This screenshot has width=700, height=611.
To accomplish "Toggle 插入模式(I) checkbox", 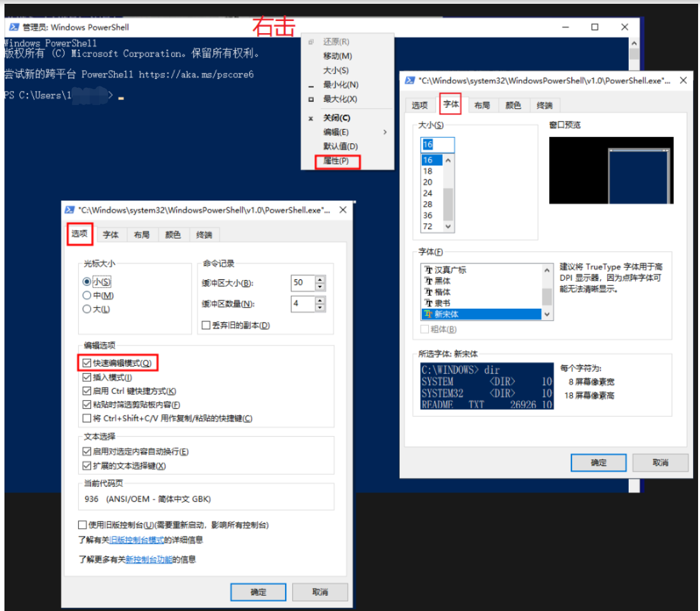I will pos(87,377).
